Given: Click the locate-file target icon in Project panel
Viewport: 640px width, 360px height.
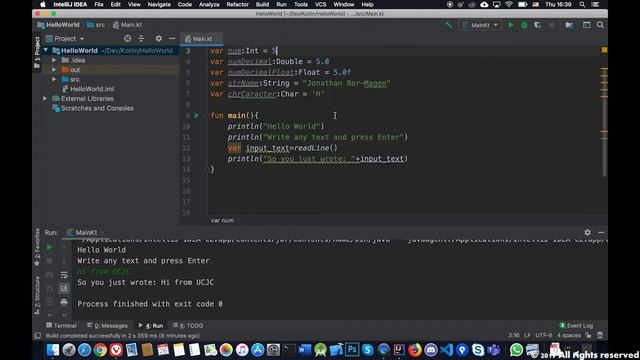Looking at the screenshot, I should (x=127, y=38).
